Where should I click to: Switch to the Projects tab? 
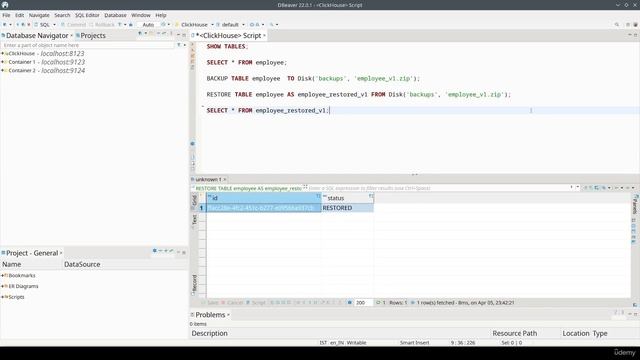pos(91,36)
